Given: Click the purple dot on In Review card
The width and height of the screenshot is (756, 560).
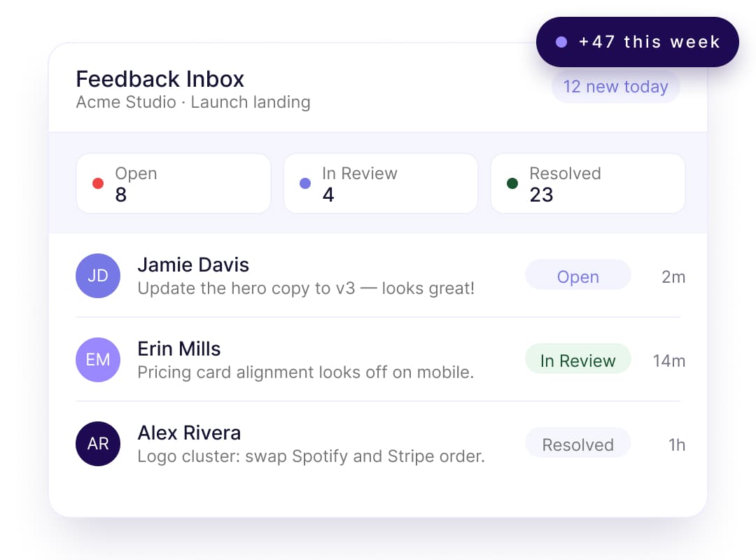Looking at the screenshot, I should point(305,183).
